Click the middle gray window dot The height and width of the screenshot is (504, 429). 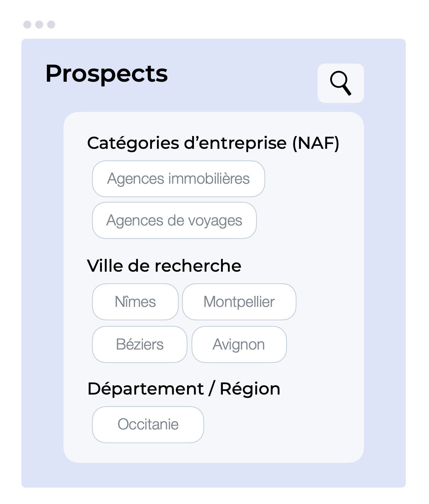click(39, 24)
